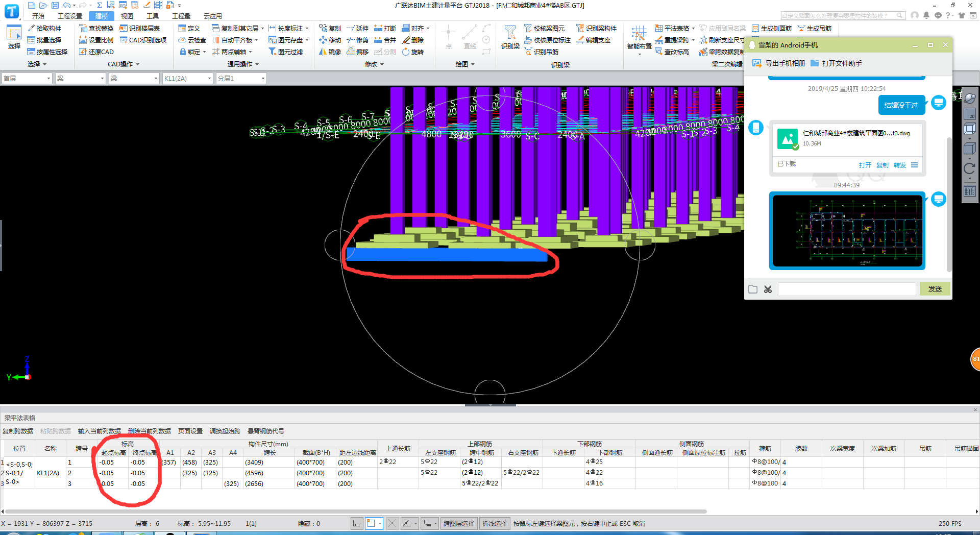Image resolution: width=980 pixels, height=535 pixels.
Task: Select the 移动 move tool
Action: coord(330,40)
